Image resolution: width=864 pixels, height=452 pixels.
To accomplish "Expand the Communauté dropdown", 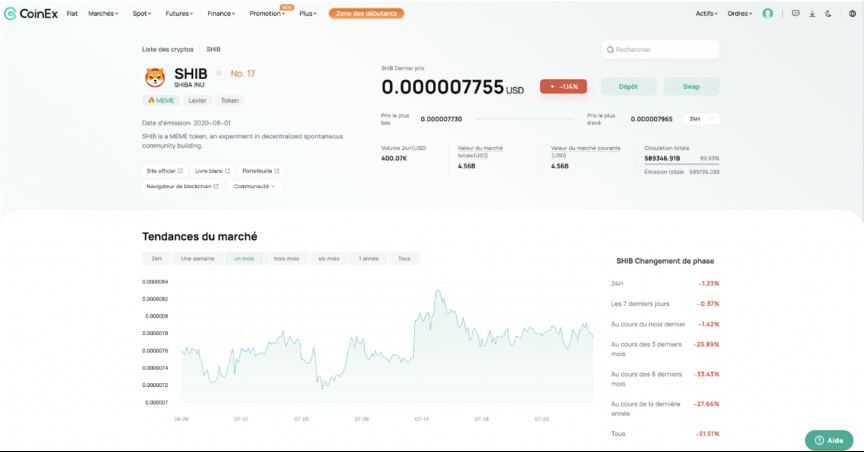I will click(255, 186).
